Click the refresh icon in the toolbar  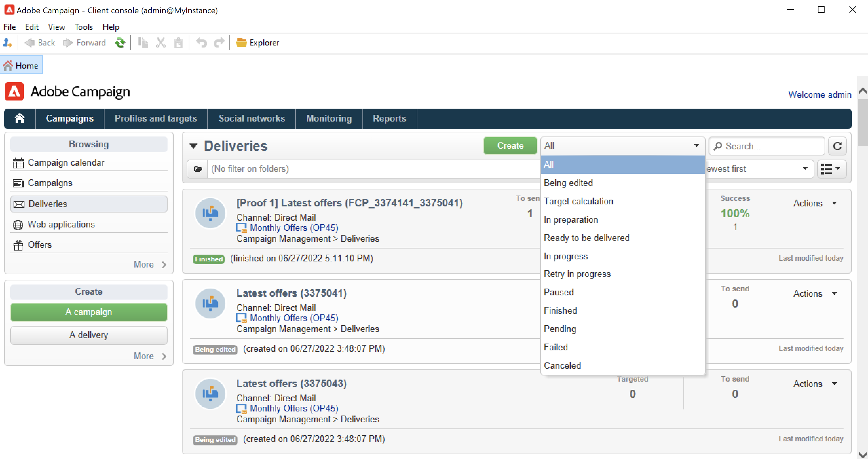click(120, 43)
